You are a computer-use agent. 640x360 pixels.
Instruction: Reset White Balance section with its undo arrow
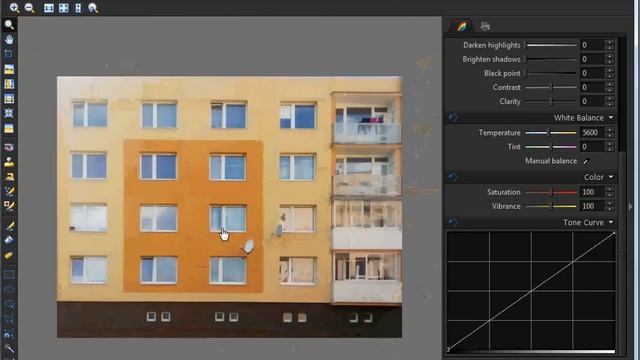(x=453, y=118)
